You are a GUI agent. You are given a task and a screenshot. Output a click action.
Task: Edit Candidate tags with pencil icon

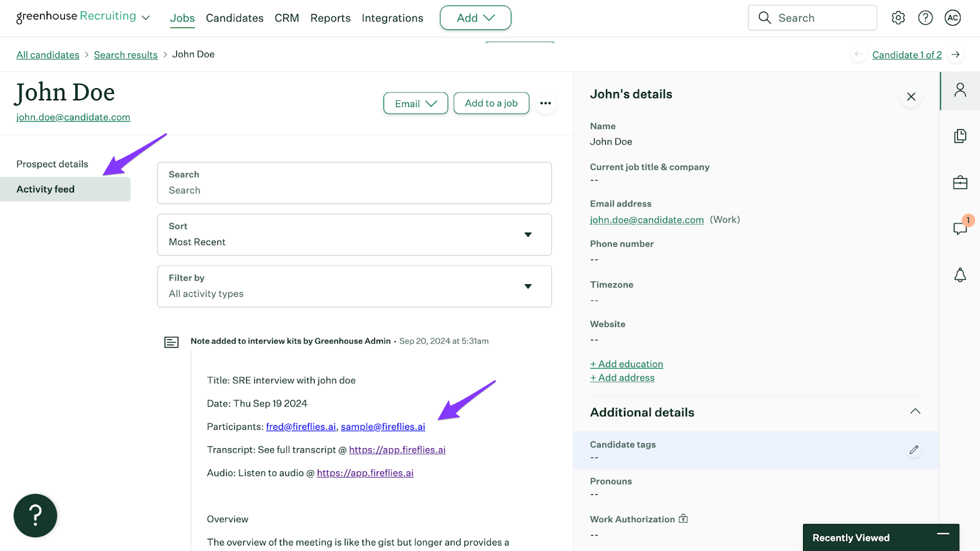tap(914, 450)
